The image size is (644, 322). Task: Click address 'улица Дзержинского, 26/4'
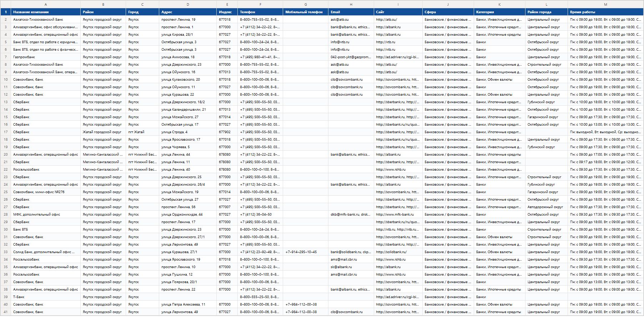(x=188, y=185)
